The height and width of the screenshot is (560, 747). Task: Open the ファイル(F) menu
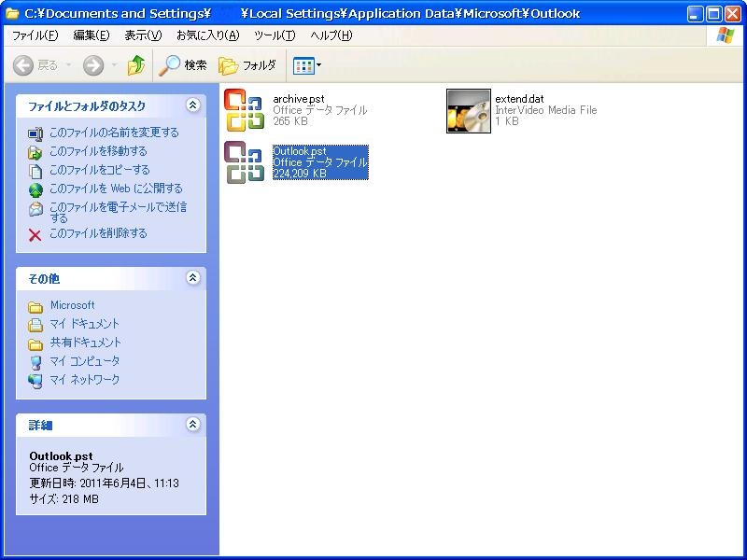35,35
